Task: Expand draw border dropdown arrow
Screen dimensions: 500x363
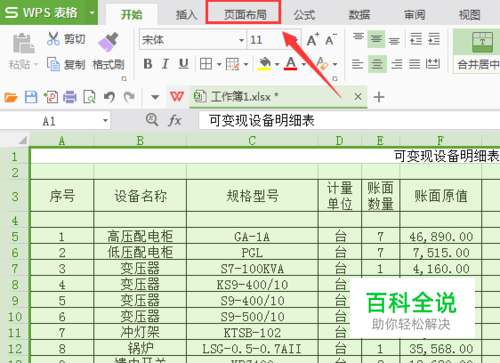Action: tap(246, 64)
